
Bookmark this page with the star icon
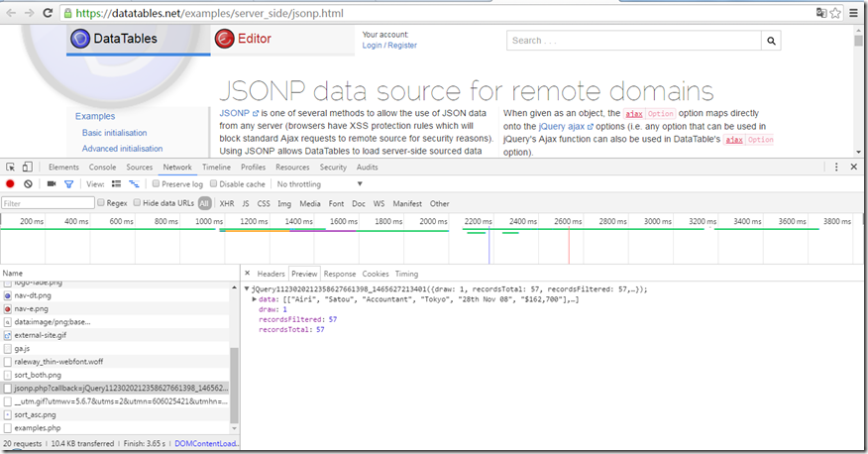coord(839,13)
